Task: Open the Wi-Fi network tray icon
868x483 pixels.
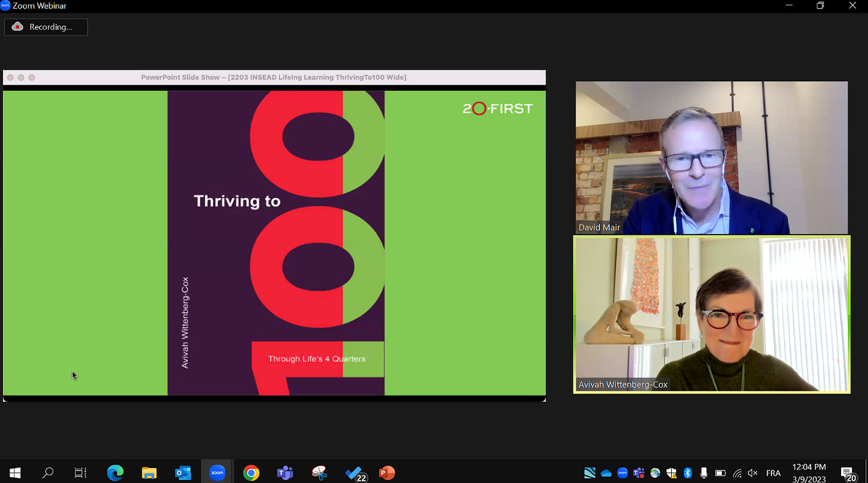Action: [x=737, y=473]
